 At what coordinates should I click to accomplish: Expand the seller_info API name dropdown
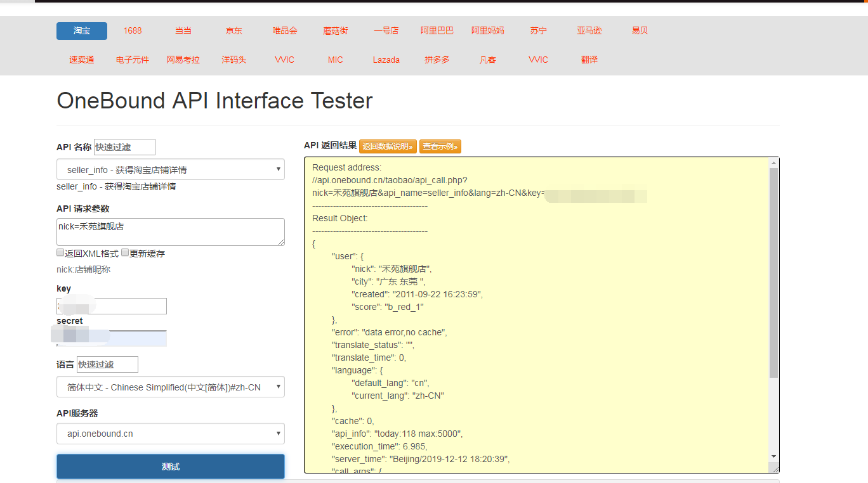[x=171, y=170]
